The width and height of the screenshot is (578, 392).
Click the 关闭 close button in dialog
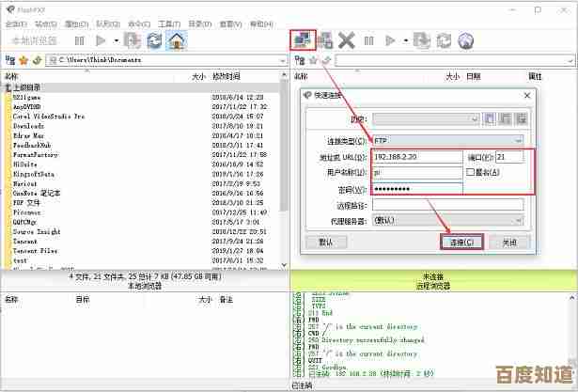coord(508,242)
